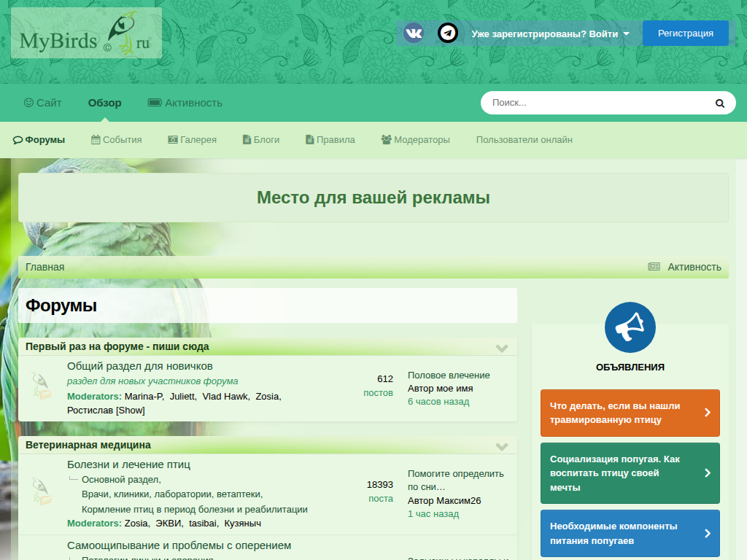This screenshot has width=747, height=560.
Task: Click the search magnifier icon
Action: click(720, 104)
